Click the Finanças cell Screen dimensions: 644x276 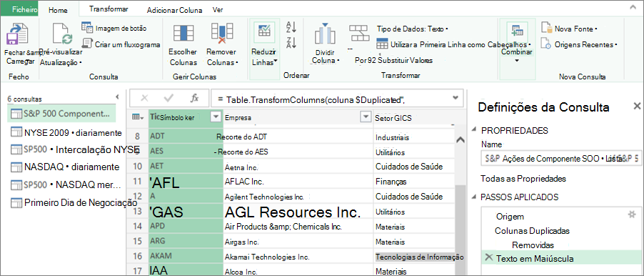coord(413,182)
